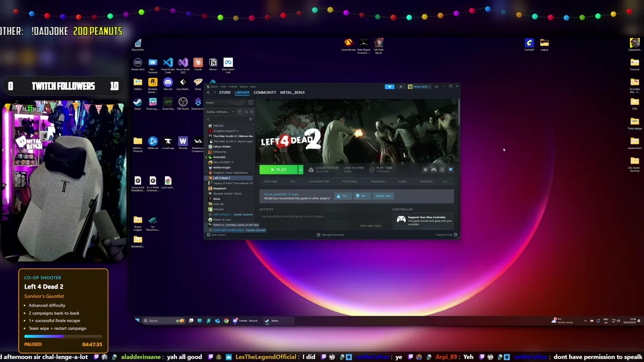
Task: Show game info via the info icon
Action: point(442,170)
